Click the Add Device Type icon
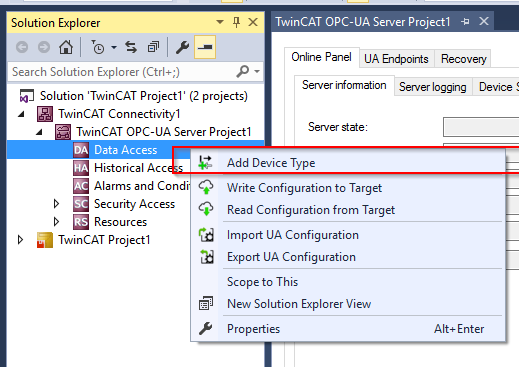This screenshot has height=367, width=519. (205, 163)
